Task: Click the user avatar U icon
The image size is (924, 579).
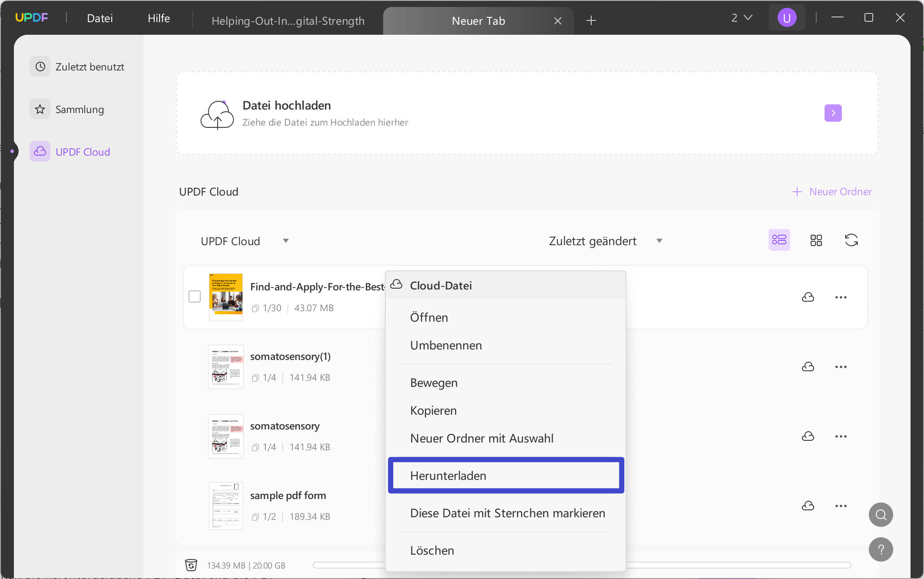Action: click(786, 18)
